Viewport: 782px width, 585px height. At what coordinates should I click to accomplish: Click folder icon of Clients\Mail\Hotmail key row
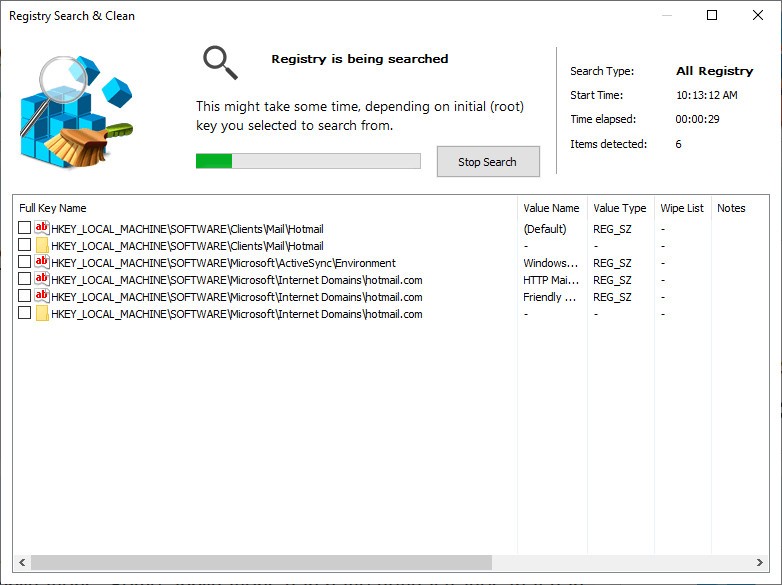click(x=42, y=246)
